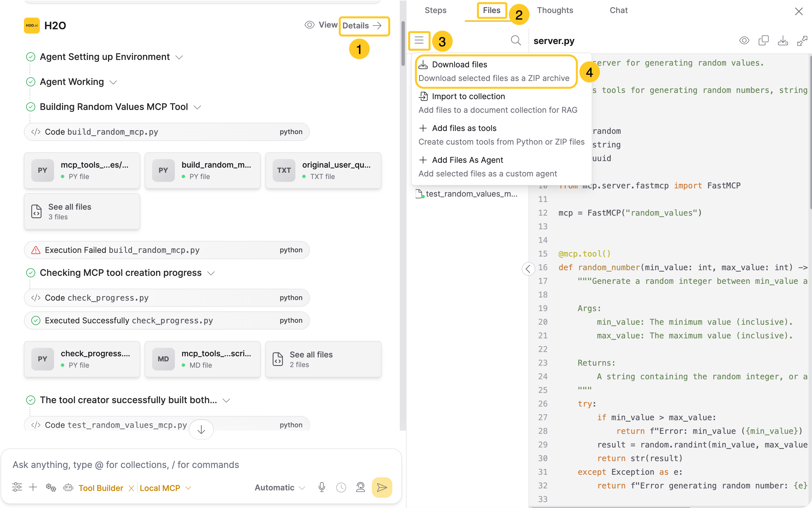
Task: Open chat settings sliders icon
Action: pyautogui.click(x=17, y=487)
